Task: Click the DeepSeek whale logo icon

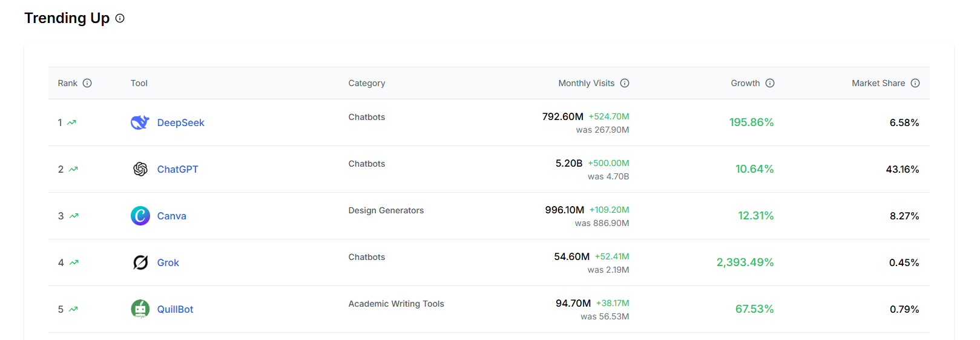Action: pyautogui.click(x=140, y=122)
